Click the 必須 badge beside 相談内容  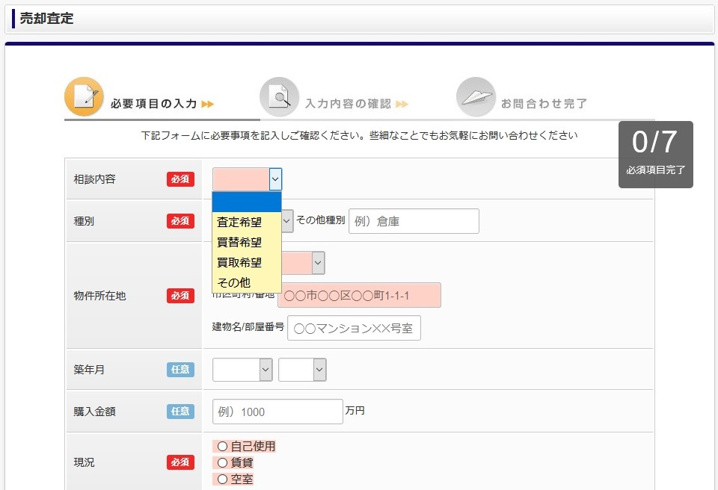click(180, 179)
